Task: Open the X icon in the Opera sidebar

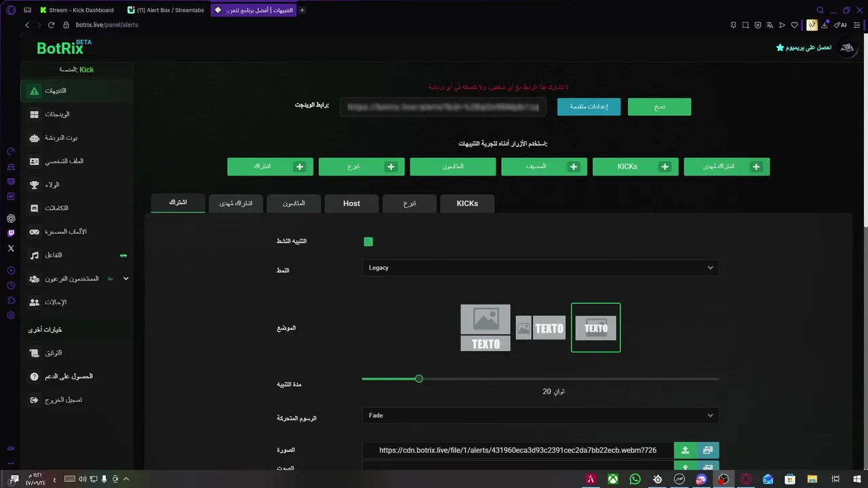Action: coord(11,248)
